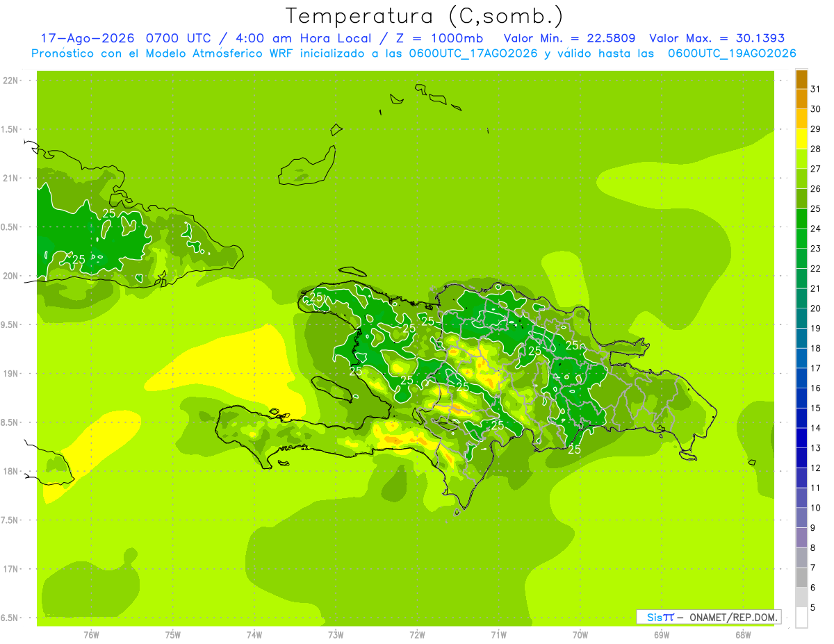
Task: Click the teal swatch between 19 and 20
Action: [801, 318]
